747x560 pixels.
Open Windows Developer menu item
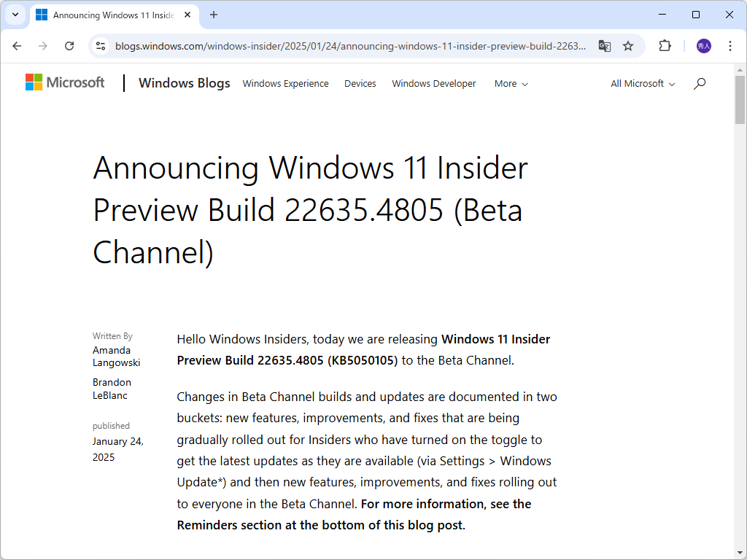434,83
